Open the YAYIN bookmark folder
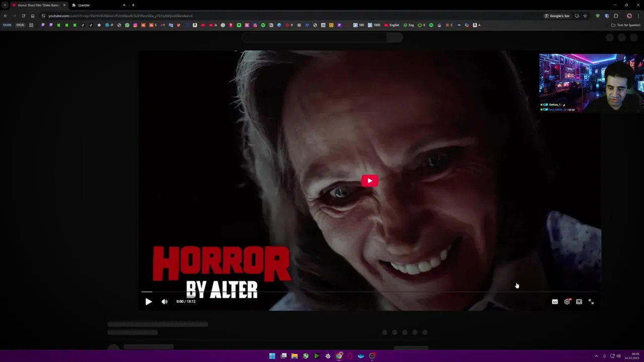Viewport: 644px width, 362px height. pyautogui.click(x=7, y=25)
